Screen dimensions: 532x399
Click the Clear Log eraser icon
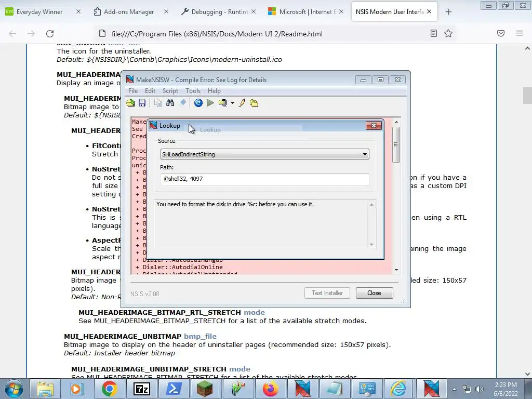[182, 103]
